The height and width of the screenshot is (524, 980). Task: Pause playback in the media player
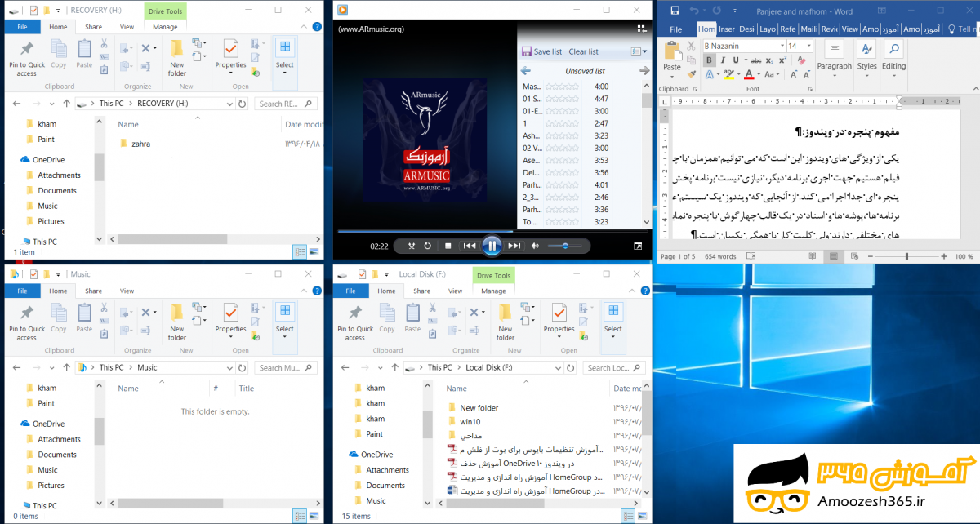tap(492, 246)
